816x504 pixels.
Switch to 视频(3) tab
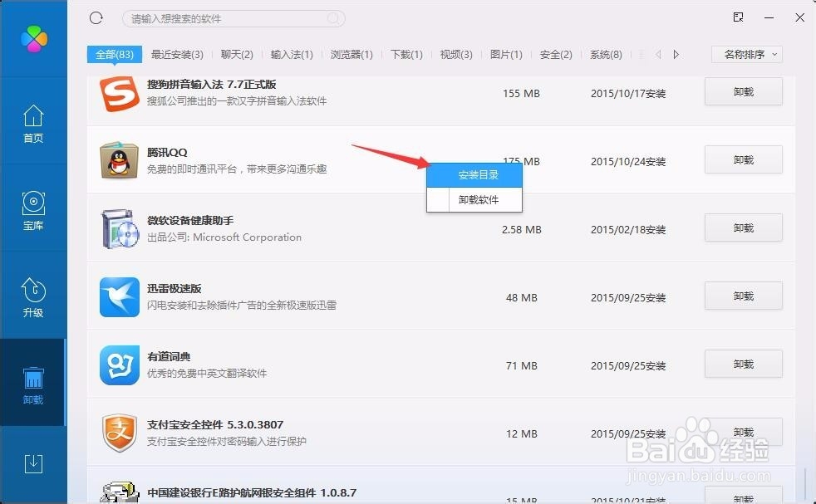point(456,54)
